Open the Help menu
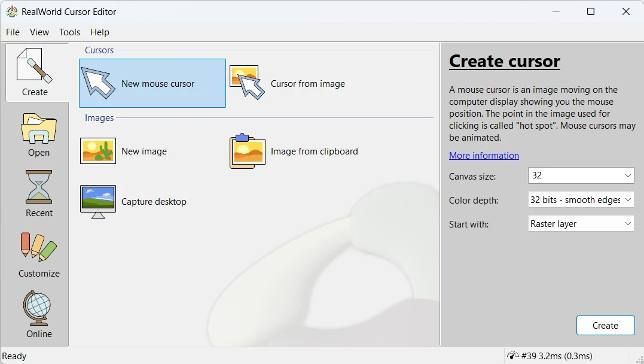Image resolution: width=644 pixels, height=364 pixels. point(100,32)
